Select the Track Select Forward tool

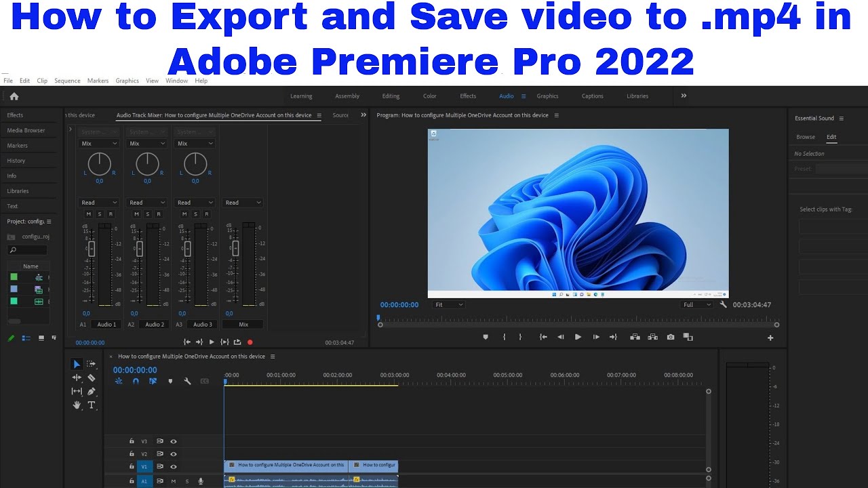tap(92, 364)
